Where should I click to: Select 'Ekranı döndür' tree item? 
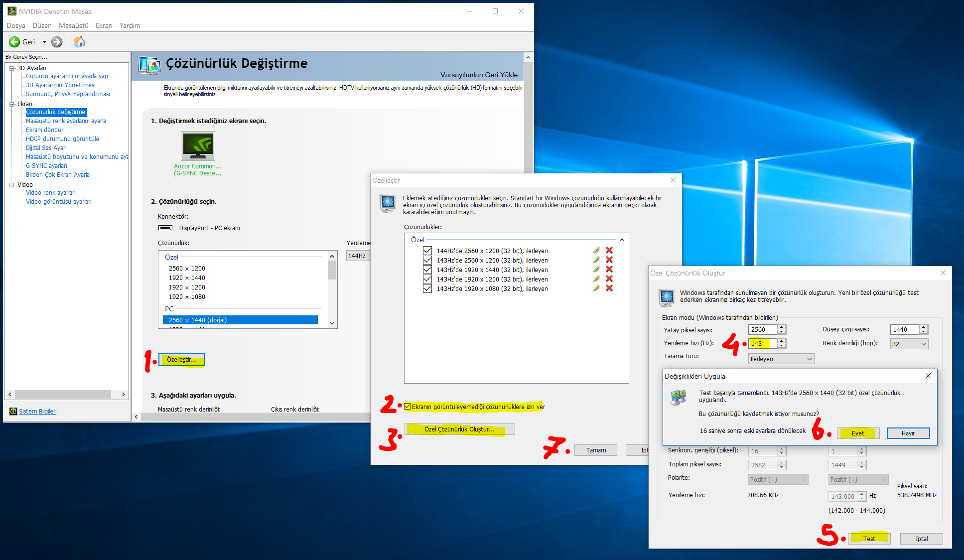44,130
